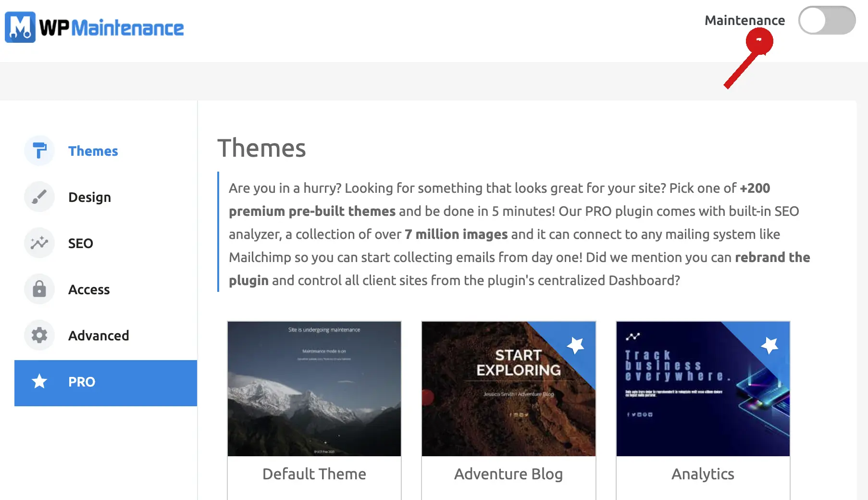
Task: Click the Default Theme title
Action: click(x=314, y=474)
